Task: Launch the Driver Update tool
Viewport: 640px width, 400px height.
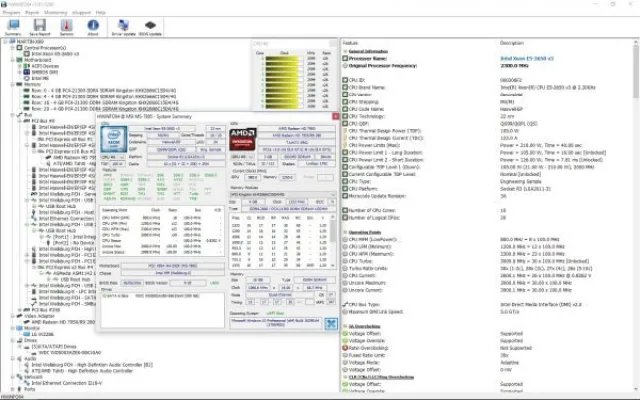Action: pos(124,27)
